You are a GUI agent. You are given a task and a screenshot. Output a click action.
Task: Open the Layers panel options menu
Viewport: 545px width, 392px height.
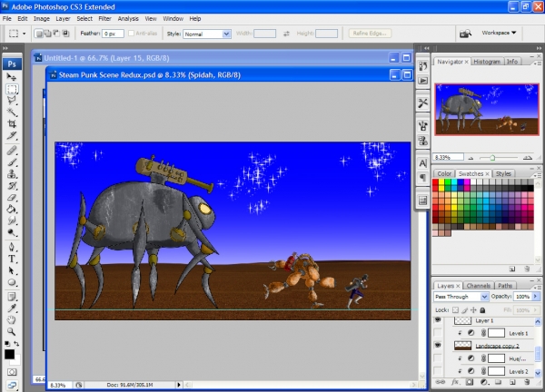538,287
